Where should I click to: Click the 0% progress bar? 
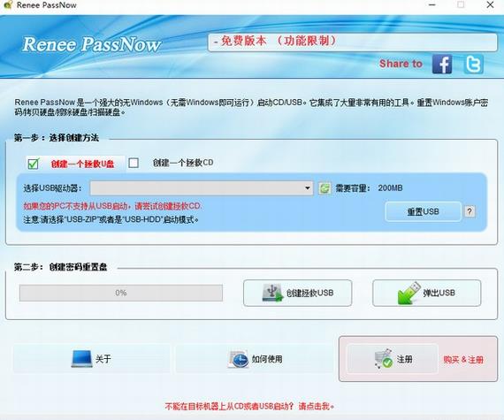point(121,293)
